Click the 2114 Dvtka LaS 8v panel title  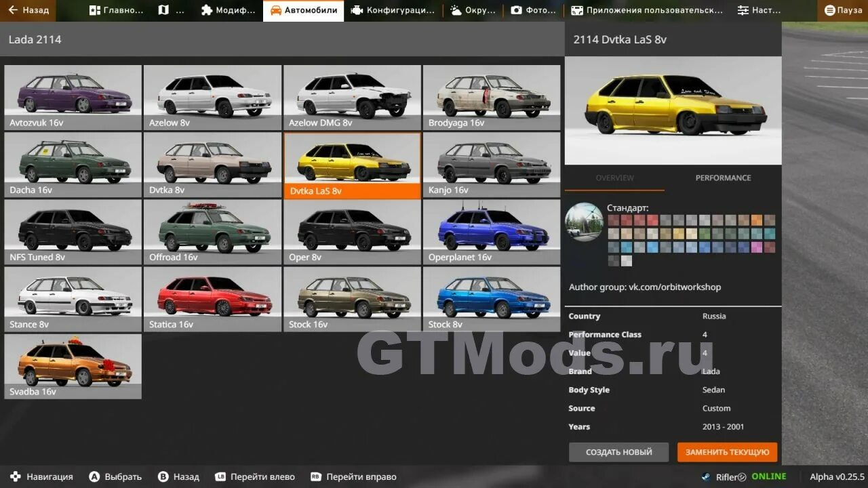tap(620, 39)
